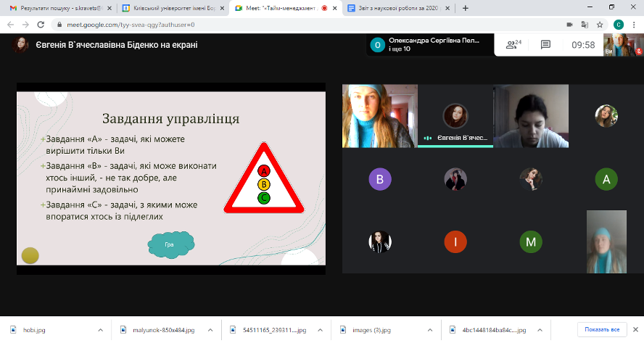
Task: Click the translate page icon
Action: (585, 24)
